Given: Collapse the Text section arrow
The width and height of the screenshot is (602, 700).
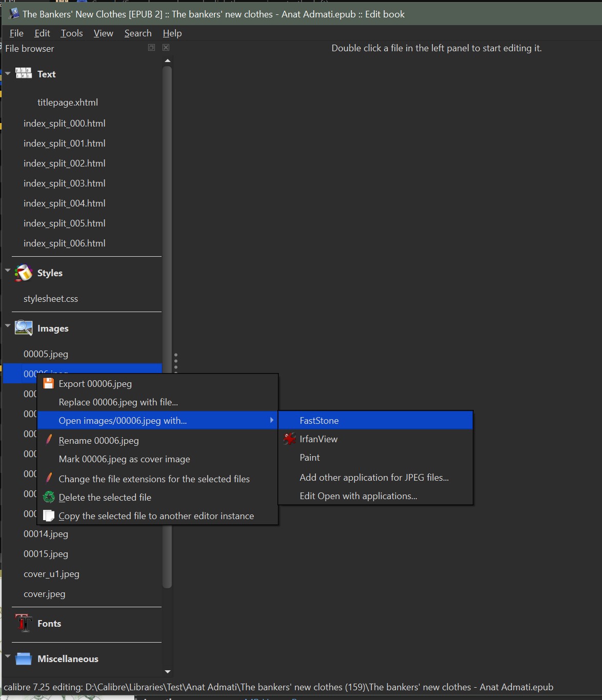Looking at the screenshot, I should click(x=8, y=74).
